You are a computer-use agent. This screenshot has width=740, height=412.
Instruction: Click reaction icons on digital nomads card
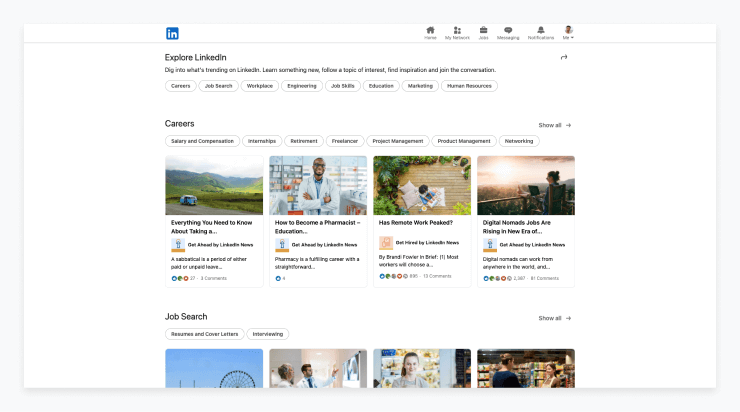497,278
